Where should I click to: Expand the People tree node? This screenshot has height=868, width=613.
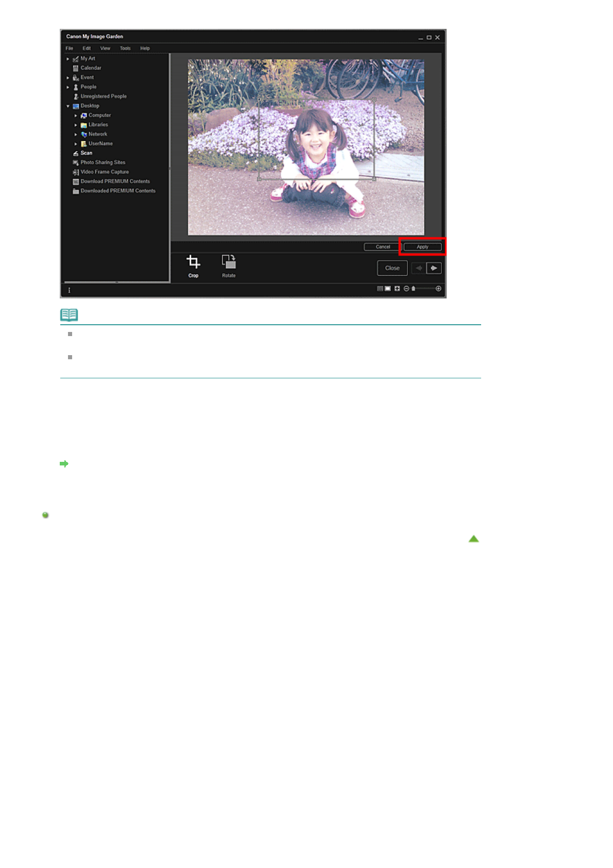coord(67,87)
